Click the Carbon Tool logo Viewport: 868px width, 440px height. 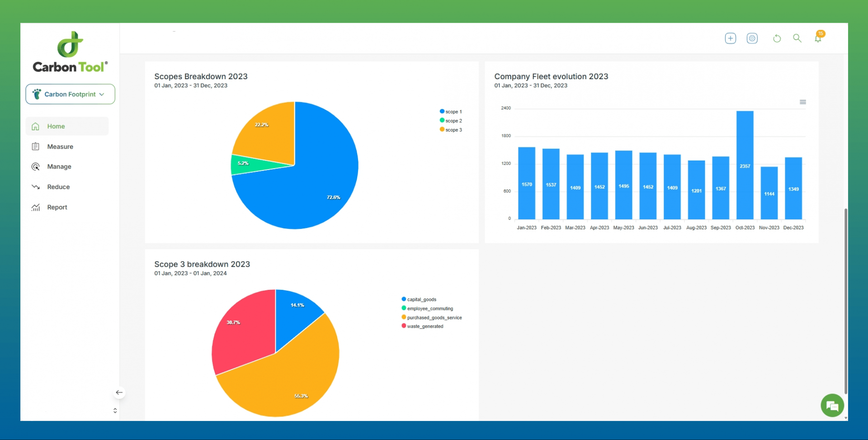click(x=70, y=52)
